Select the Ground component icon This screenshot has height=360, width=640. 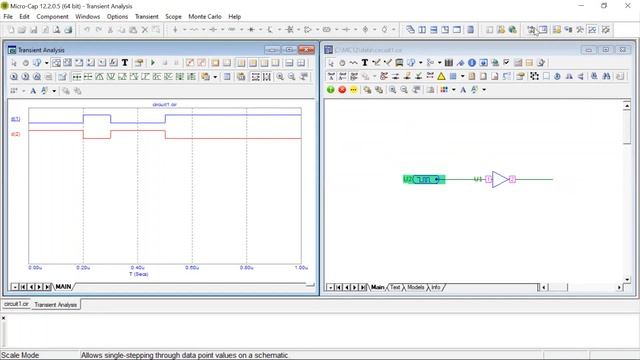pos(175,30)
